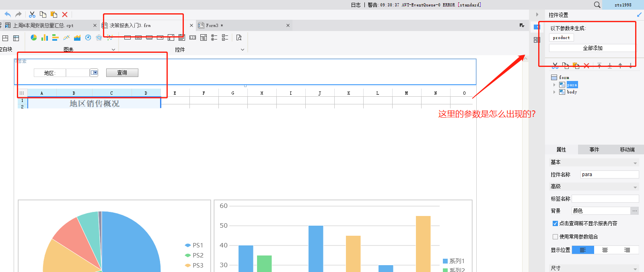Viewport: 644px width, 272px height.
Task: Click the 查询 query button
Action: pos(122,73)
